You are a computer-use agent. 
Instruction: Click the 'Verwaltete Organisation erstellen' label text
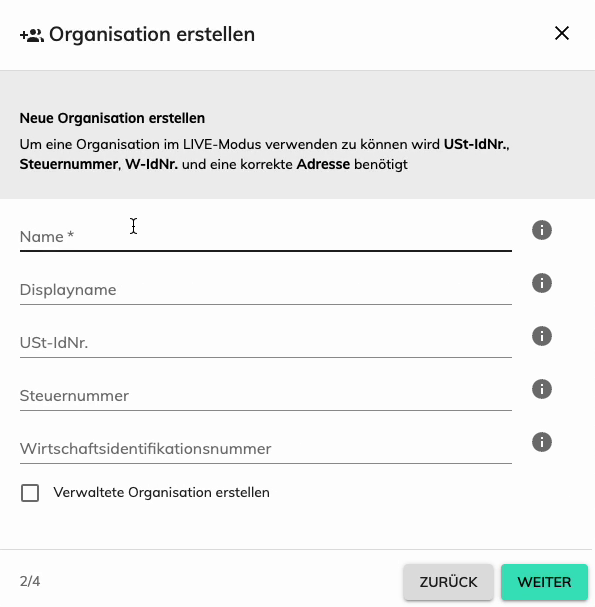(161, 492)
